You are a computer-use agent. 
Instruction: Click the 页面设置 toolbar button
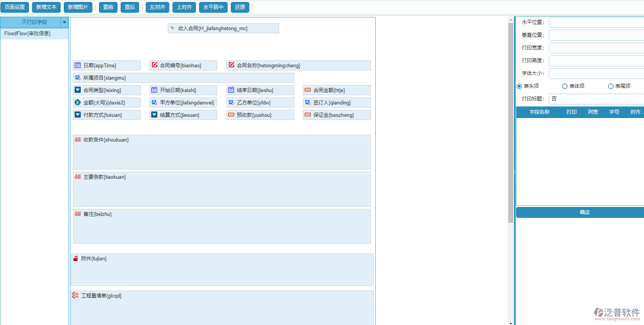click(15, 7)
